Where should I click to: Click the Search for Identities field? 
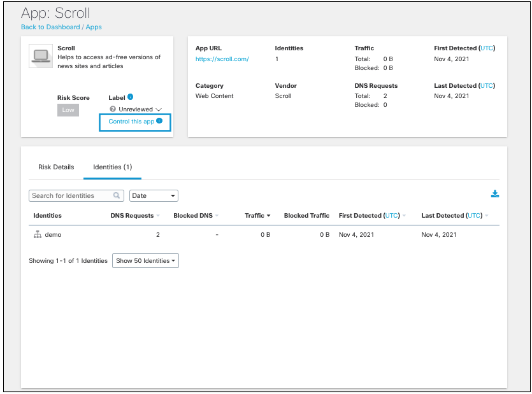click(76, 195)
